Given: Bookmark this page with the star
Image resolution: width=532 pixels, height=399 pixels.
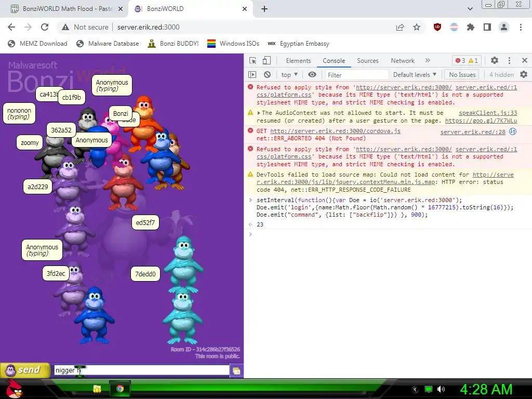Looking at the screenshot, I should click(417, 27).
